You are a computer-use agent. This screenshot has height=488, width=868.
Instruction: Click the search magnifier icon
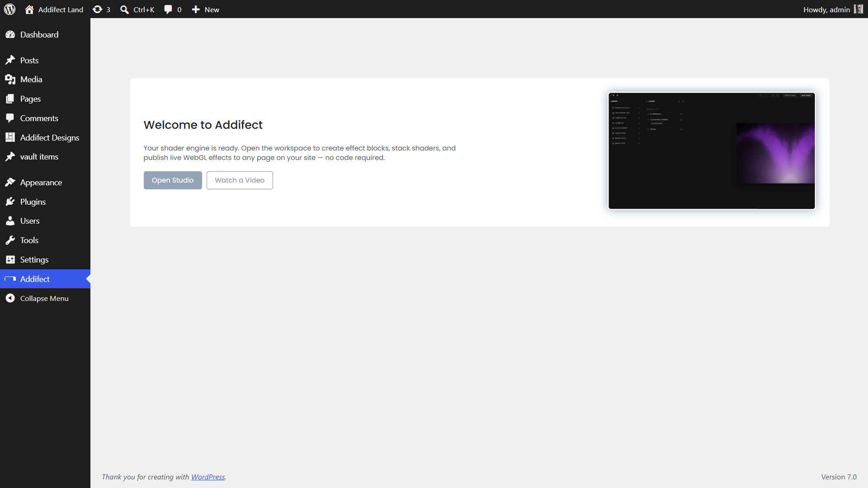point(124,9)
